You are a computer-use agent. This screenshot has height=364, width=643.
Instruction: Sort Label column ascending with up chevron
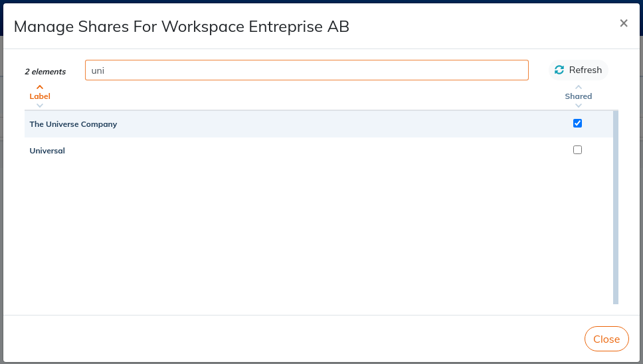tap(40, 87)
